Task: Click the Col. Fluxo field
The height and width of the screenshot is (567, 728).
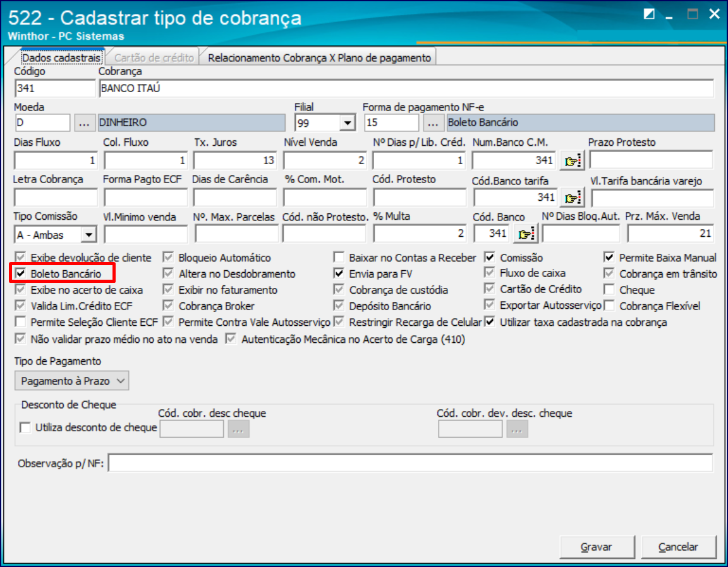Action: click(x=146, y=160)
